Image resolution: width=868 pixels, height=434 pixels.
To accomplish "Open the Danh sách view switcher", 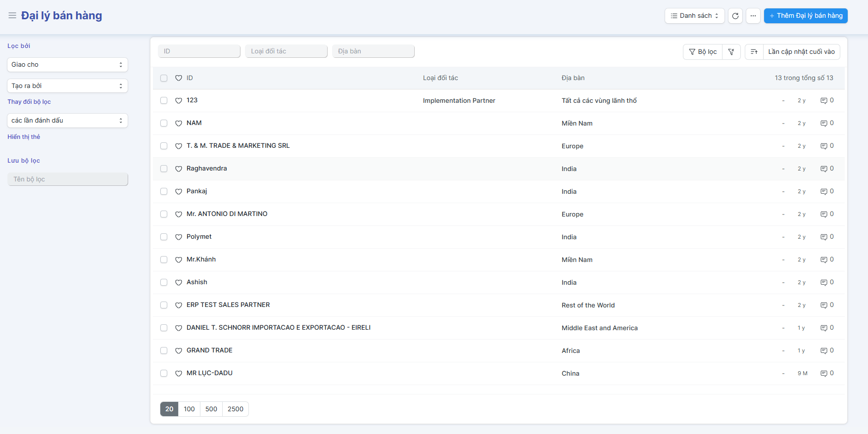I will point(694,16).
